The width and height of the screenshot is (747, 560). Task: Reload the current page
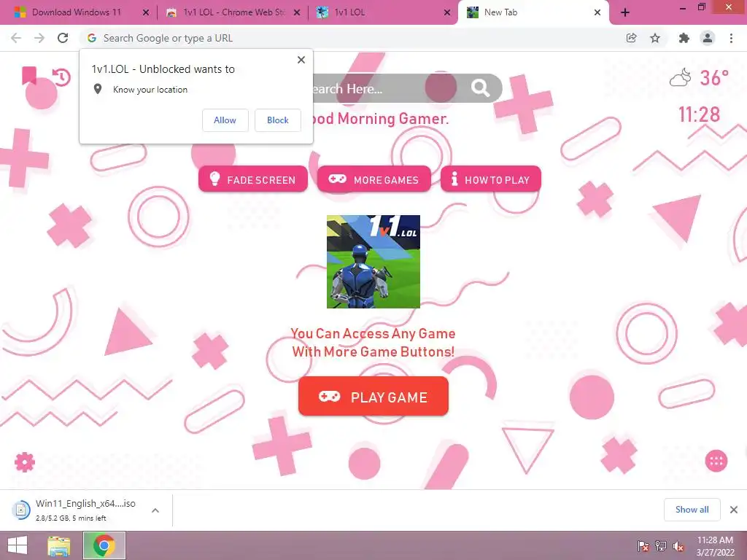tap(63, 38)
